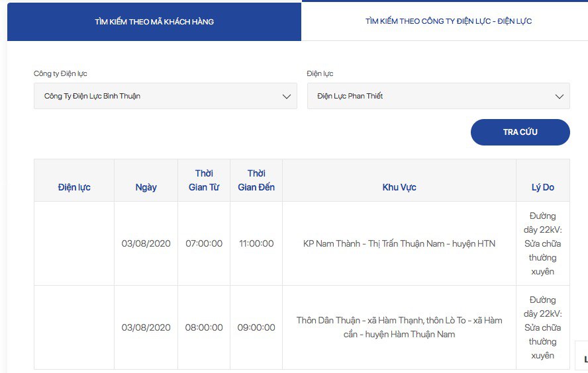The image size is (588, 373).
Task: Open the Công Ty Điện Lực Bình Thuận dropdown
Action: [166, 96]
